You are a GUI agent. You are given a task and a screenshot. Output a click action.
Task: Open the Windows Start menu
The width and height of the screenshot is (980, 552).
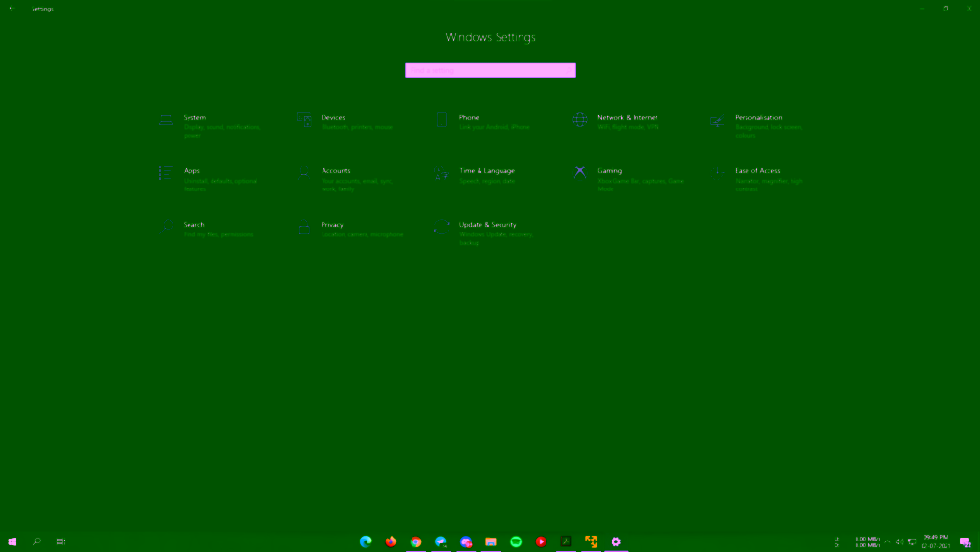(11, 541)
